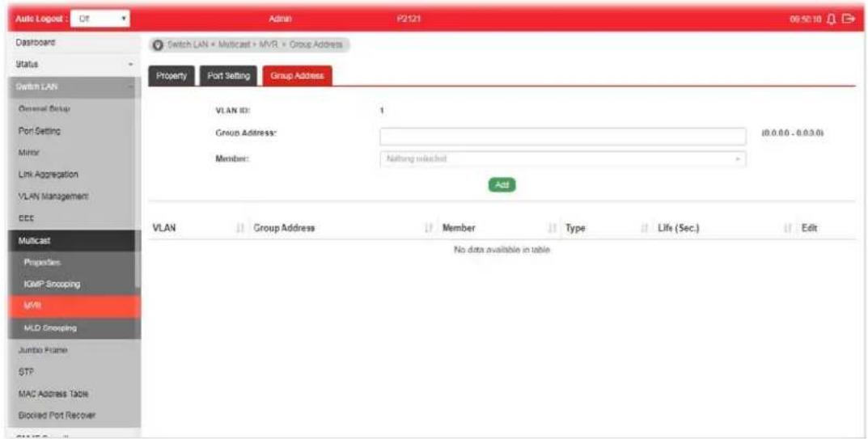Open VLAN Management in sidebar
Viewport: 868px width, 439px height.
(72, 196)
